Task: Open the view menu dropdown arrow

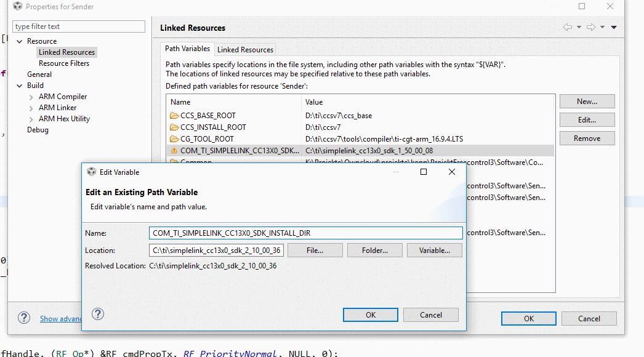Action: coord(614,27)
